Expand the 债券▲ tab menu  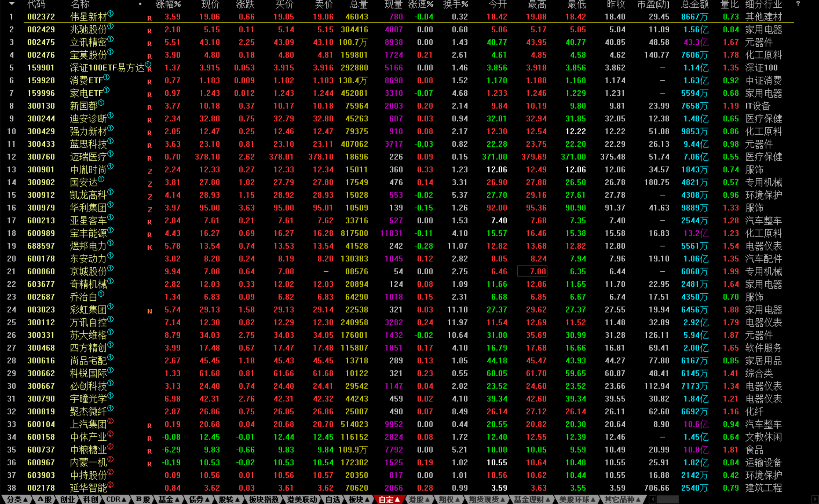click(x=199, y=499)
